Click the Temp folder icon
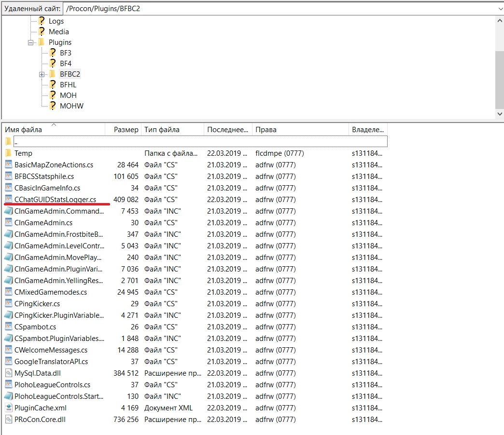 [8, 153]
